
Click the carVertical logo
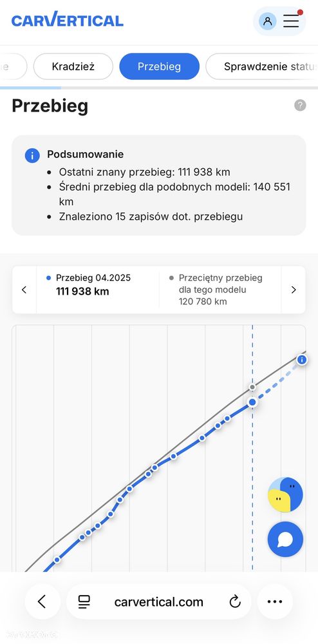pos(68,20)
